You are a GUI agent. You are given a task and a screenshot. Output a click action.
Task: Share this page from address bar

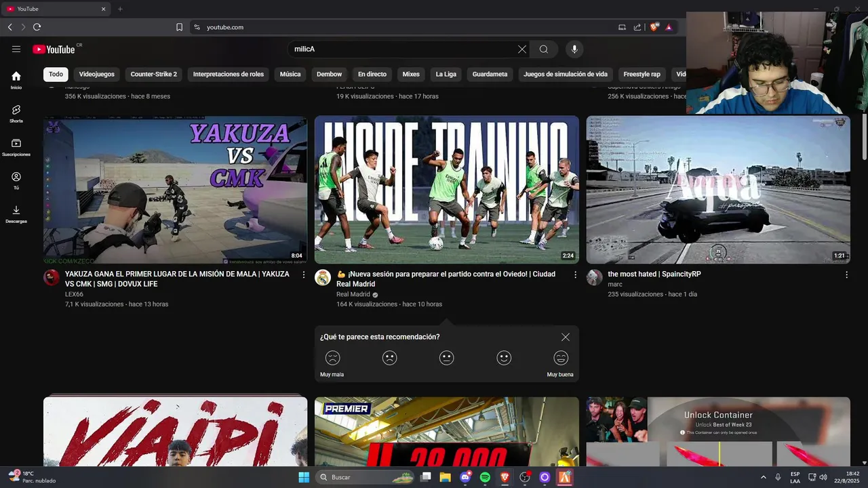pos(637,27)
